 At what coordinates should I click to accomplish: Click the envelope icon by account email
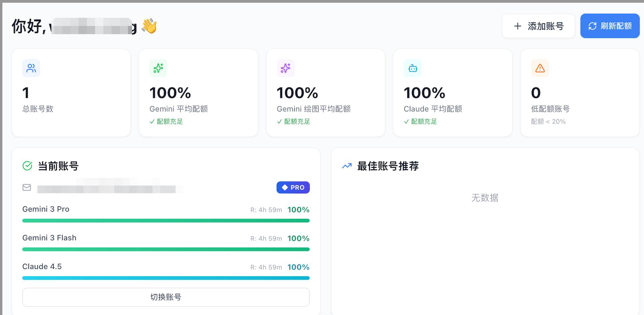pos(27,188)
